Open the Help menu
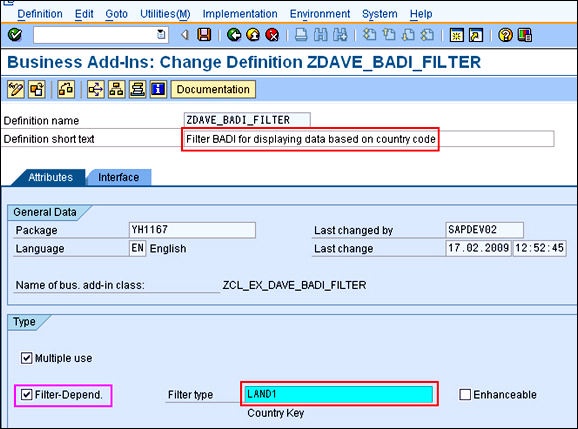Screen dimensions: 578x429 [421, 14]
